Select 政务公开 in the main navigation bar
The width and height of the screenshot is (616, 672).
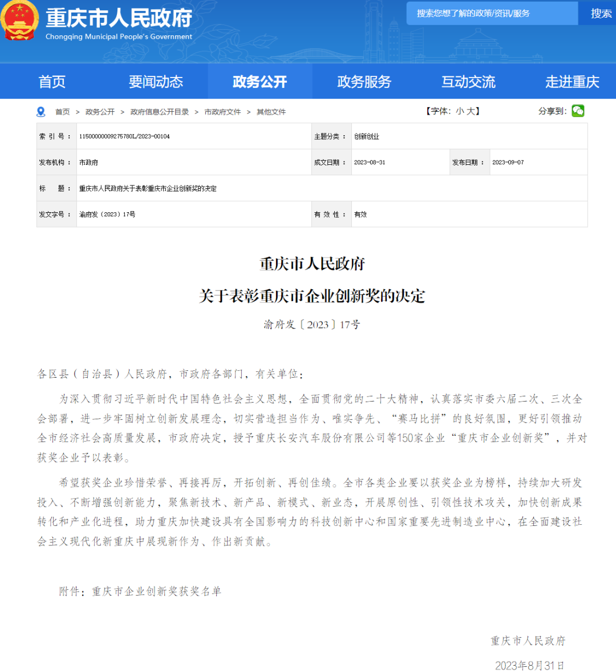260,82
